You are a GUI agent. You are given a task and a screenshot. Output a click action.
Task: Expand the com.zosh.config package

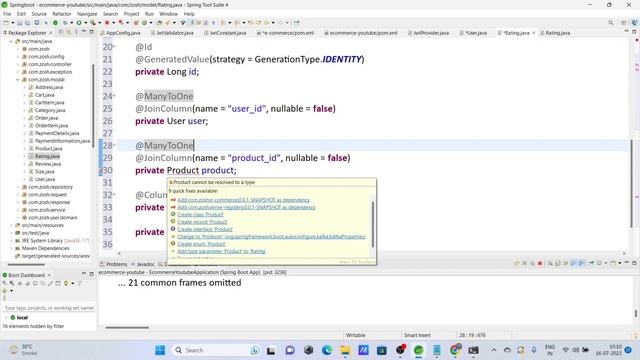pos(18,57)
